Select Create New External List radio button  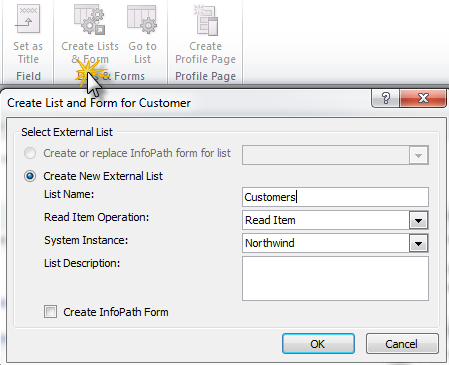point(30,176)
